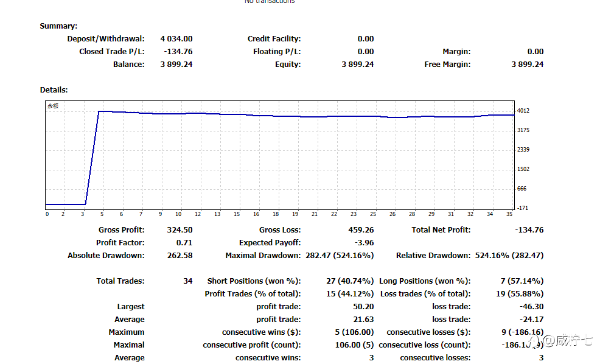The width and height of the screenshot is (600, 364).
Task: Click the Equity value 3 899.24
Action: click(x=357, y=65)
